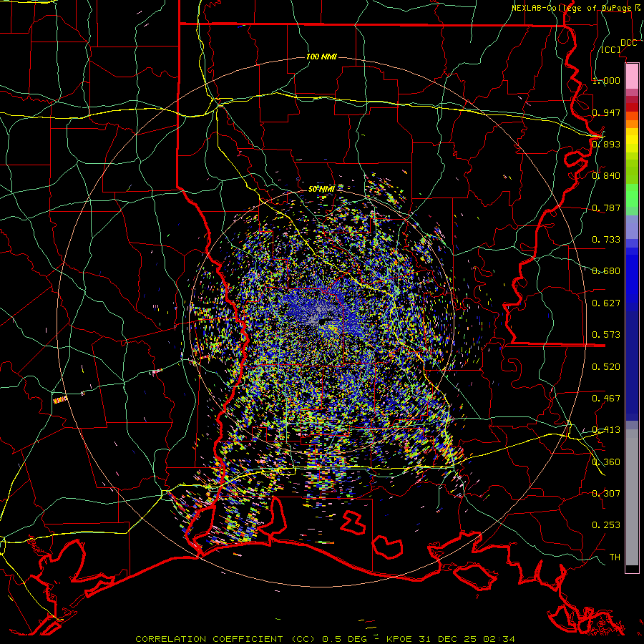Click the 0.5 DEG elevation text

(x=344, y=639)
